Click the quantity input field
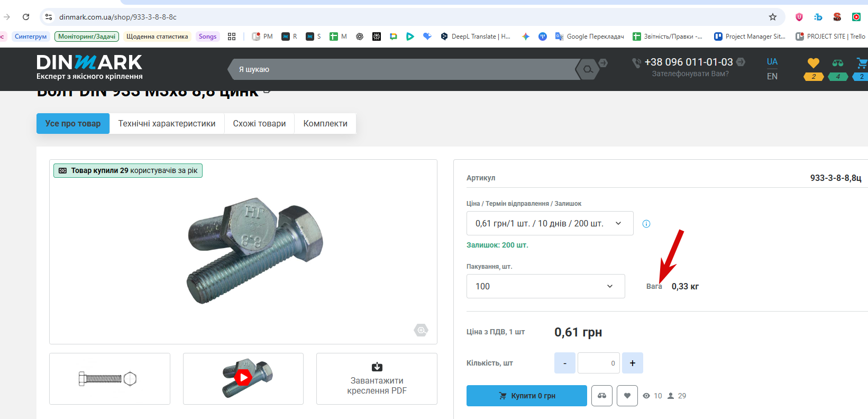This screenshot has width=868, height=419. pyautogui.click(x=599, y=363)
